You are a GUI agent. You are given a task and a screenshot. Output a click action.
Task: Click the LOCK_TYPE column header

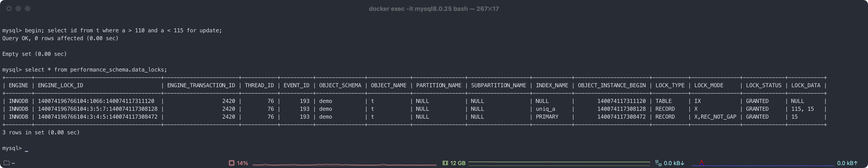click(x=670, y=85)
